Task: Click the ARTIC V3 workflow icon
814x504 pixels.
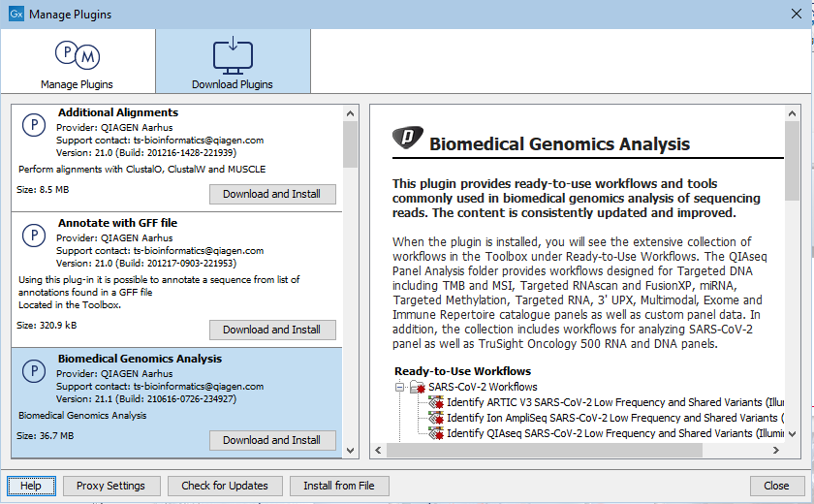Action: coord(437,402)
